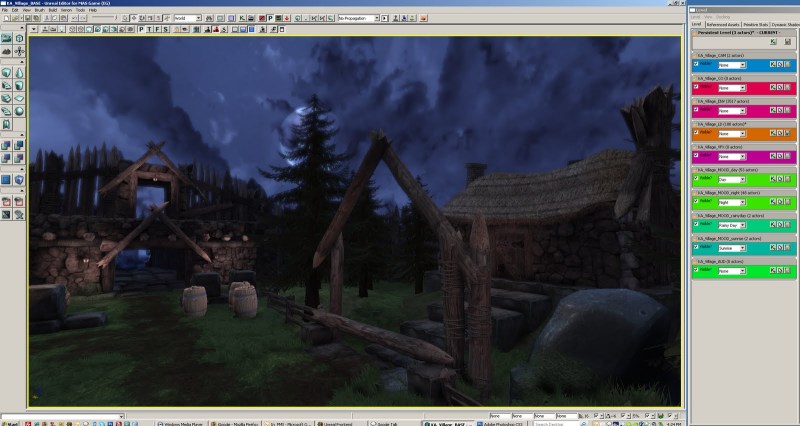Viewport: 800px width, 426px height.
Task: Open Kismet for KA_Village_ENV level
Action: click(773, 110)
